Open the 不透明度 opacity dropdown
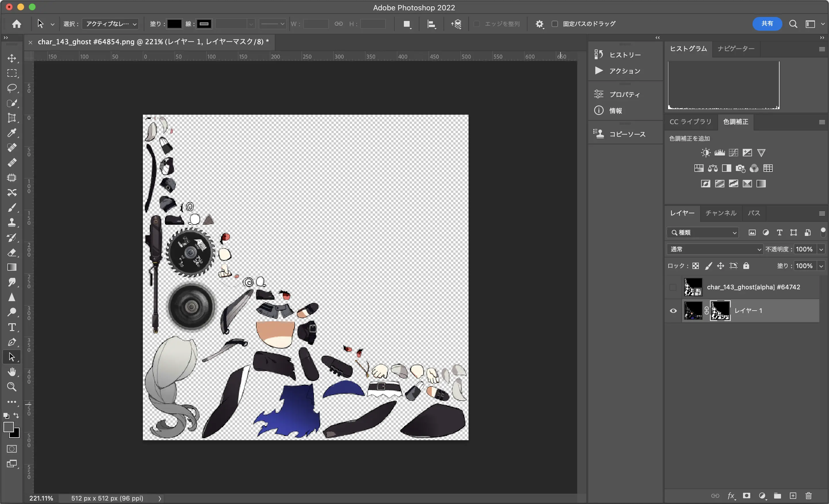Image resolution: width=829 pixels, height=504 pixels. [821, 249]
